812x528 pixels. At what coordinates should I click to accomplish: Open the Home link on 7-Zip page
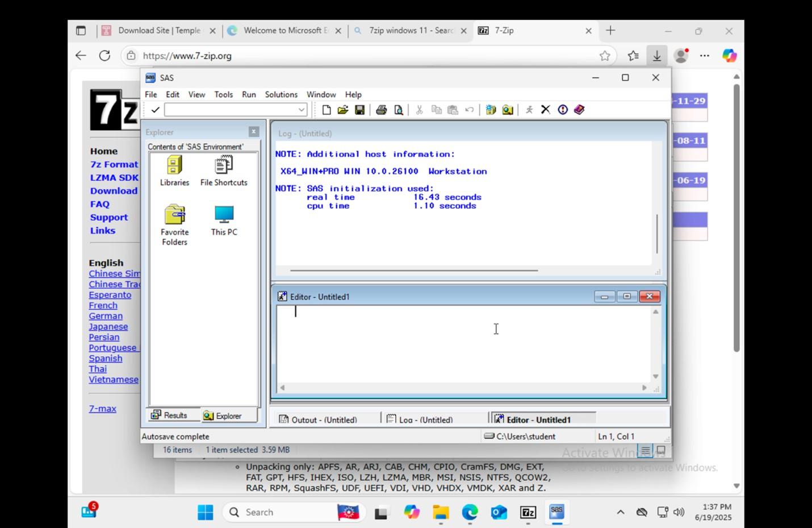click(x=104, y=151)
